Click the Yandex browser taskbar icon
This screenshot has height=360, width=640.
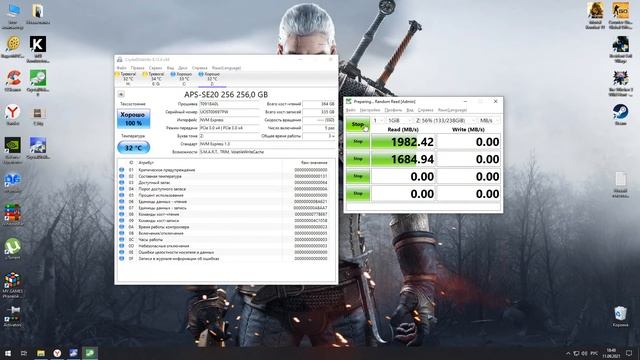[57, 353]
